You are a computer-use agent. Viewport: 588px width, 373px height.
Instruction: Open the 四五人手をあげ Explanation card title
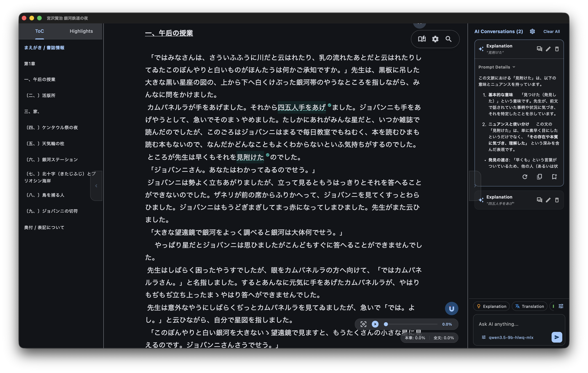coord(499,197)
